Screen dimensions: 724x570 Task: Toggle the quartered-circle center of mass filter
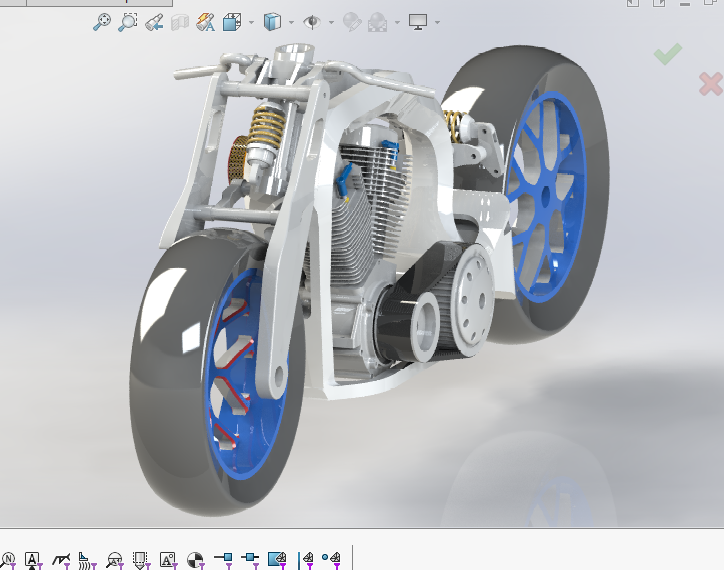click(x=196, y=559)
